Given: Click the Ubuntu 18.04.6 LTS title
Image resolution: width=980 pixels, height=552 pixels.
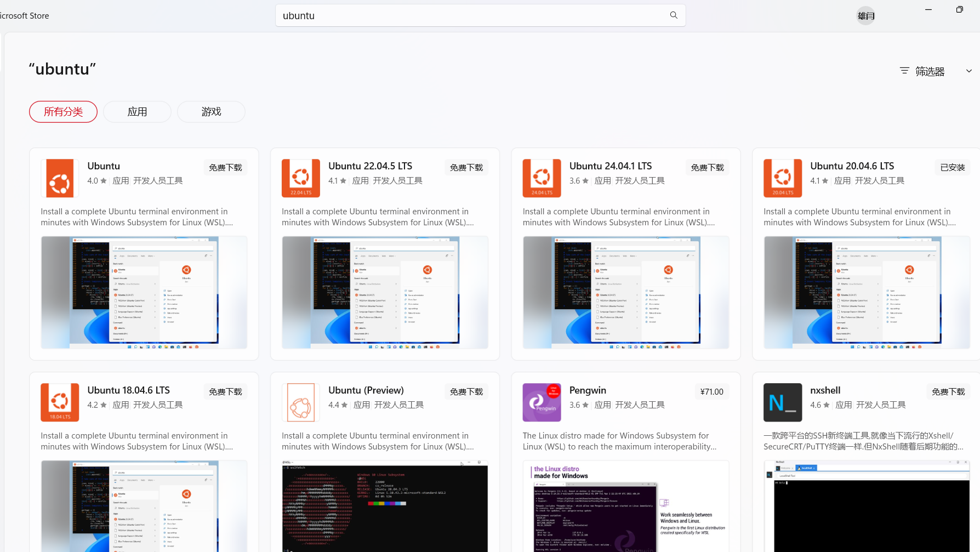Looking at the screenshot, I should click(x=128, y=390).
